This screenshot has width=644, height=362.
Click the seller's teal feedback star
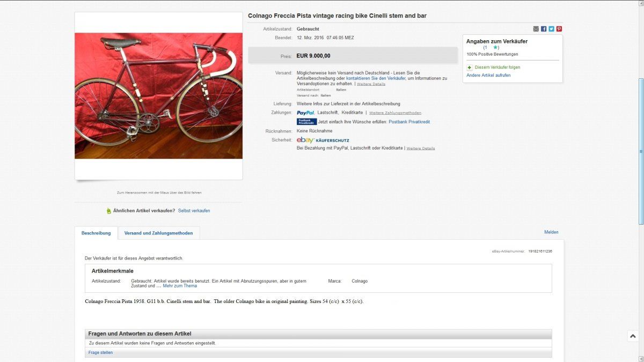point(495,48)
